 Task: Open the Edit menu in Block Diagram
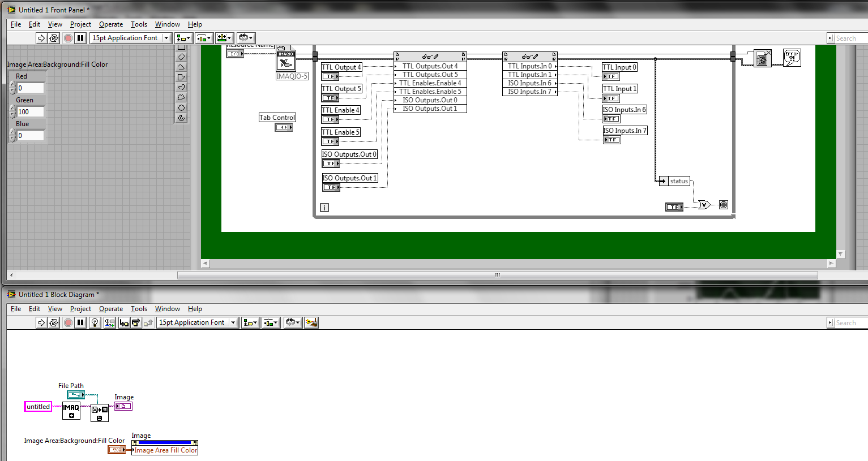[x=35, y=309]
